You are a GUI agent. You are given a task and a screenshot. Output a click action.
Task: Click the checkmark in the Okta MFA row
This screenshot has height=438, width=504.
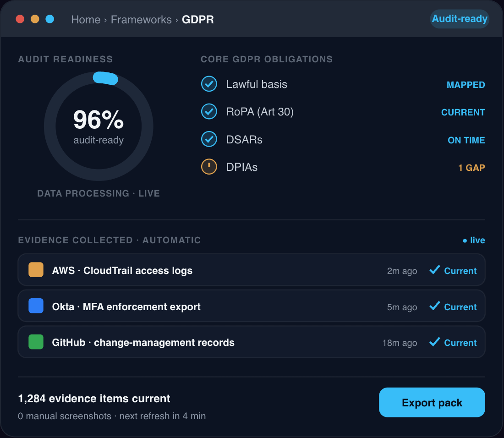[434, 306]
